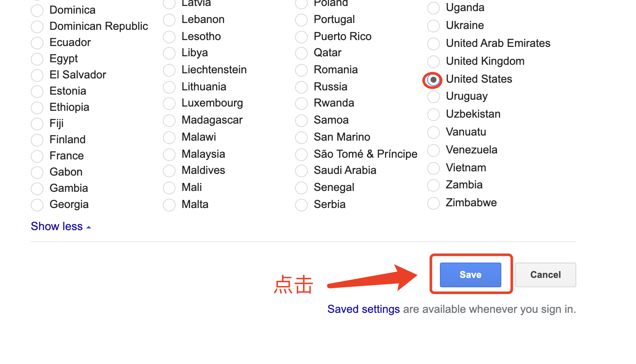Select the Portugal radio button
Screen dimensions: 636x364
point(301,20)
